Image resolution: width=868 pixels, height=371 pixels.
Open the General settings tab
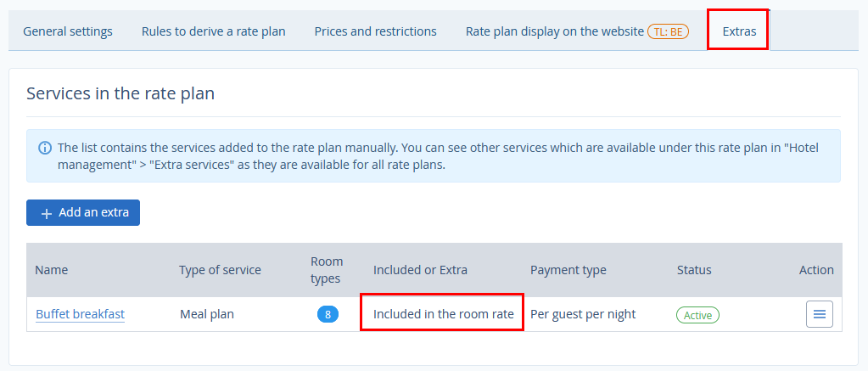68,31
